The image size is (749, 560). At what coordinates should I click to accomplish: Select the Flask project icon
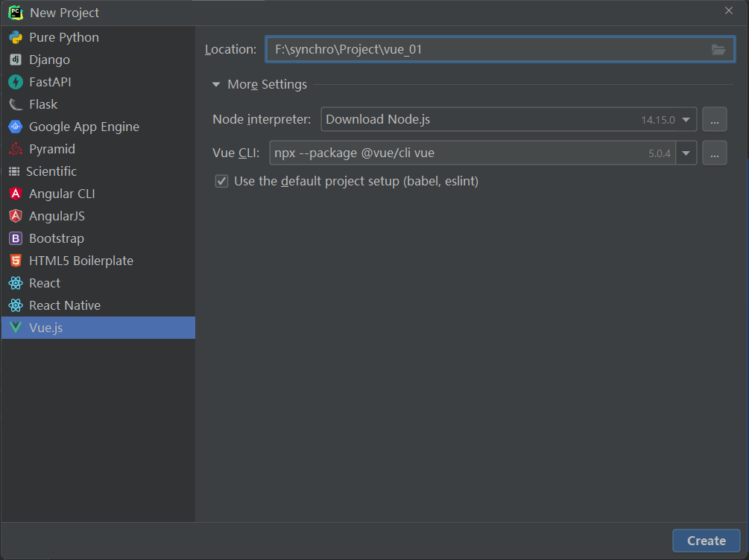(x=16, y=104)
